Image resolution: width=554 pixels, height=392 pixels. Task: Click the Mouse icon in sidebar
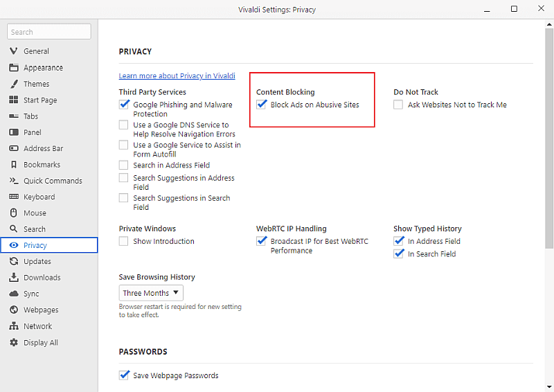coord(14,213)
